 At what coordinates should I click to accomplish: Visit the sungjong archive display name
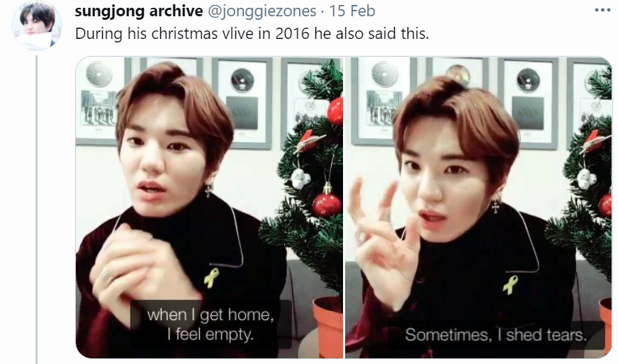[x=139, y=11]
